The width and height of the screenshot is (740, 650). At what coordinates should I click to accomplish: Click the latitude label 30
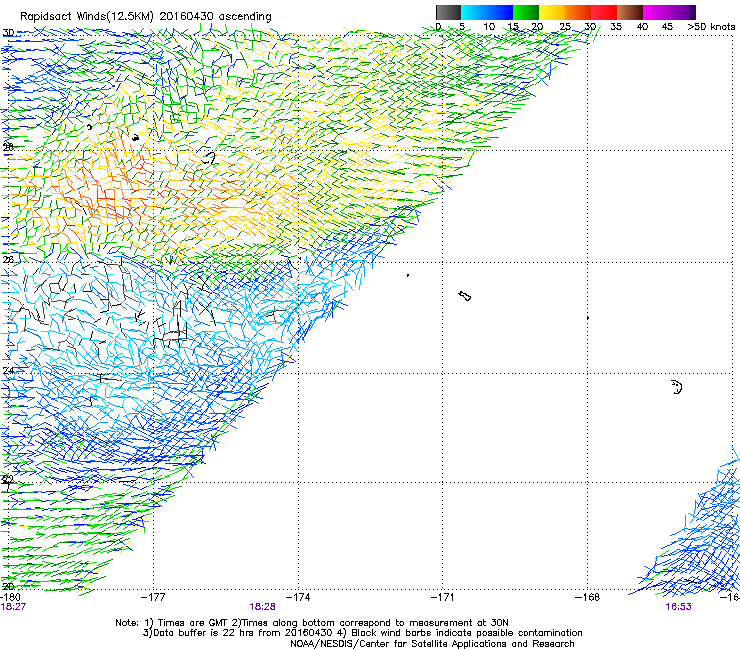(8, 33)
